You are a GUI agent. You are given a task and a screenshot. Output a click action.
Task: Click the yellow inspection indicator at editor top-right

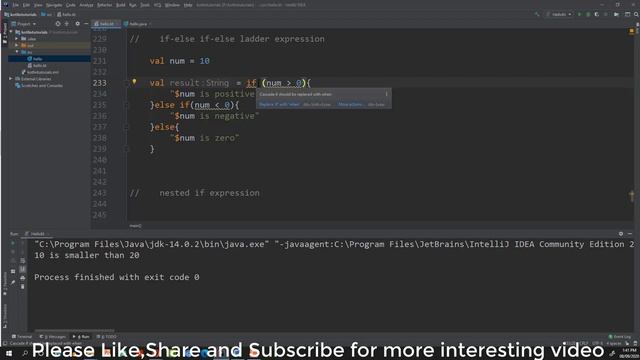pos(632,31)
